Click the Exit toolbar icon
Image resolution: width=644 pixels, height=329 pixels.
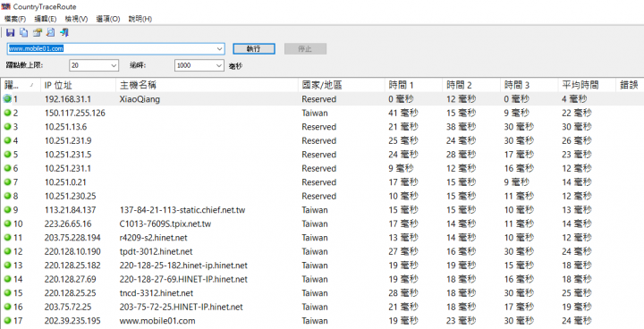(x=64, y=32)
